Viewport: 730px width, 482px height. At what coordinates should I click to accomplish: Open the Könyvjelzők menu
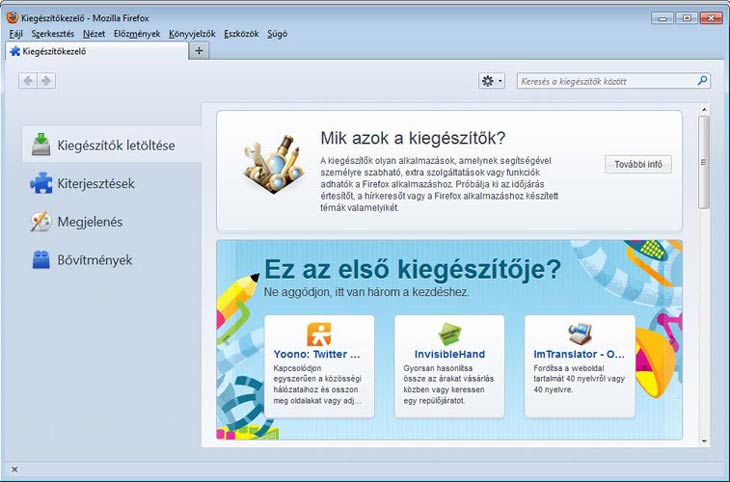[192, 34]
